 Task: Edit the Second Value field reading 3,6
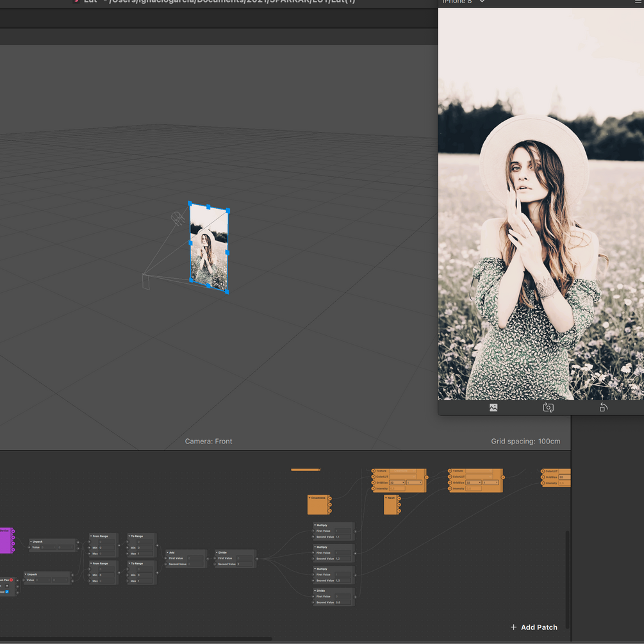tap(343, 602)
